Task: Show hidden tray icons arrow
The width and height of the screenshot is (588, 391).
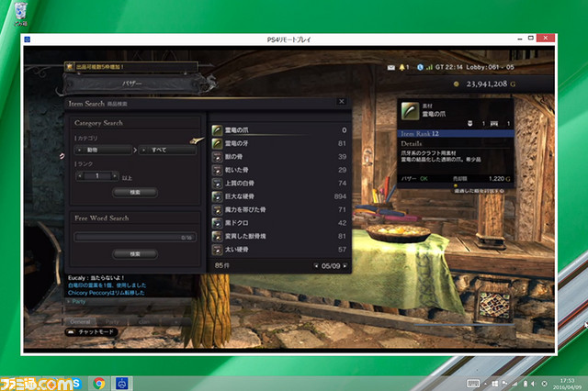Action: [x=486, y=384]
